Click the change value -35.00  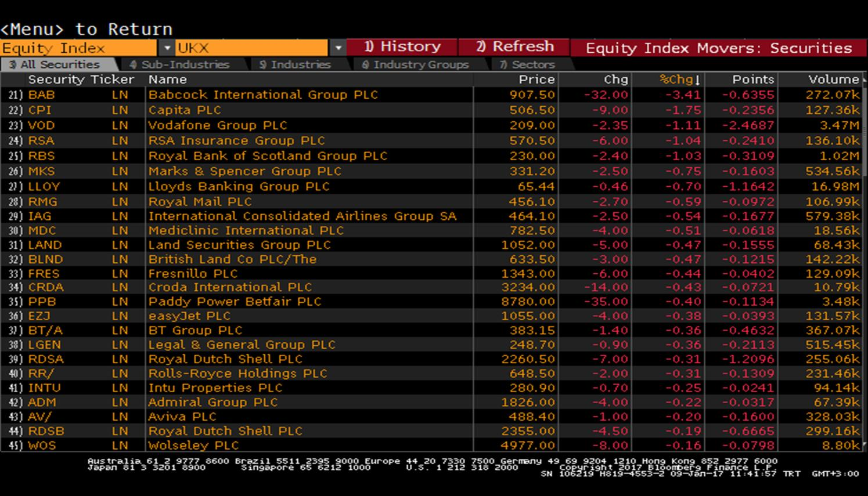point(606,302)
